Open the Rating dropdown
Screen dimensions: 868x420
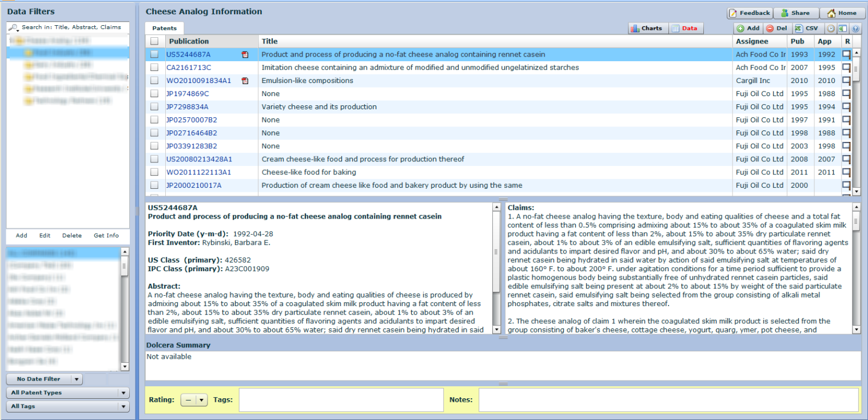194,400
